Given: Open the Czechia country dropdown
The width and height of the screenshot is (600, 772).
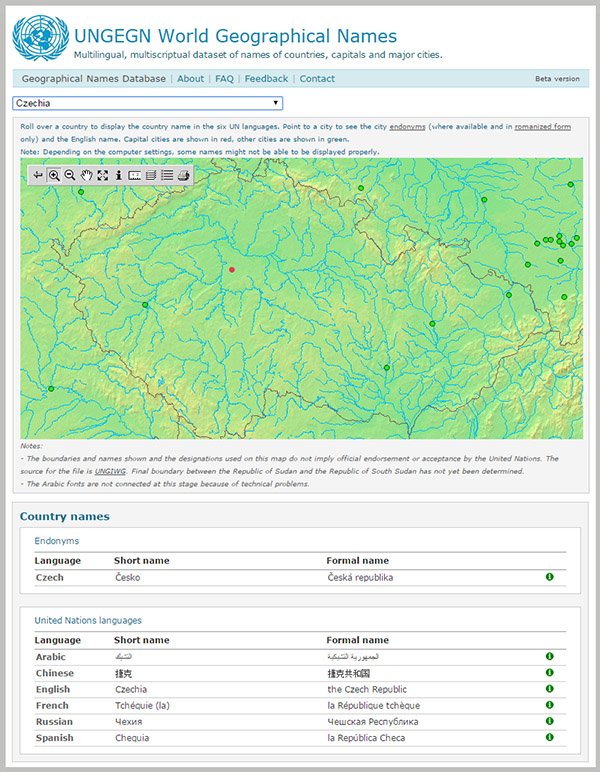Looking at the screenshot, I should 148,103.
